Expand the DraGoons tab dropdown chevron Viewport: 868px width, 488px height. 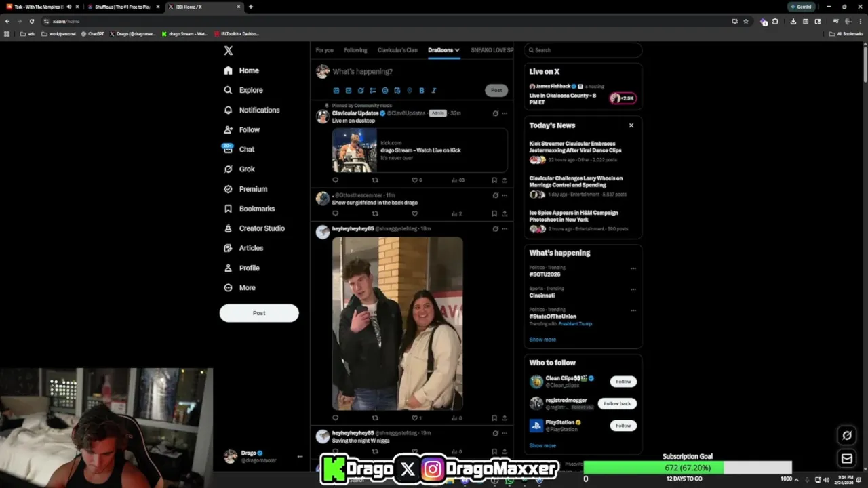click(457, 50)
